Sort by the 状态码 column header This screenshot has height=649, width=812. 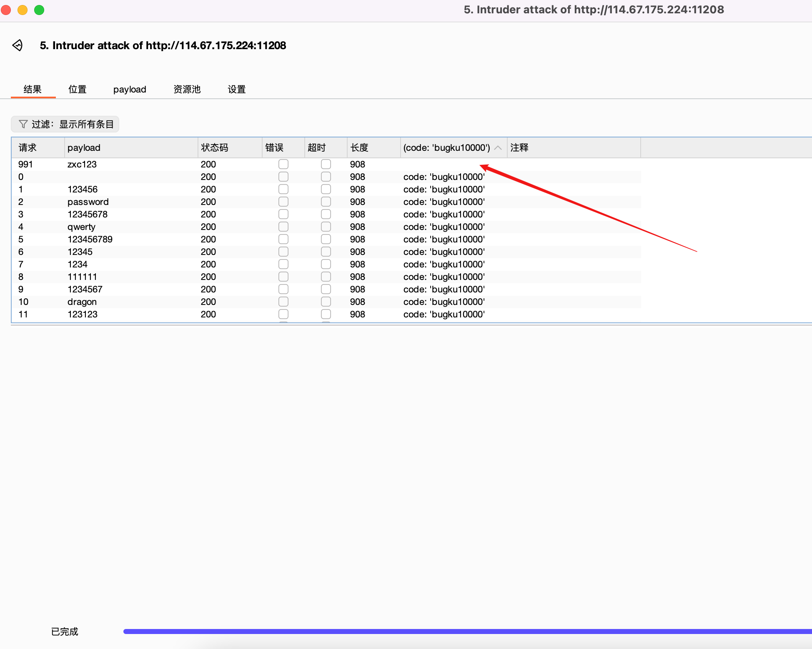pyautogui.click(x=215, y=148)
